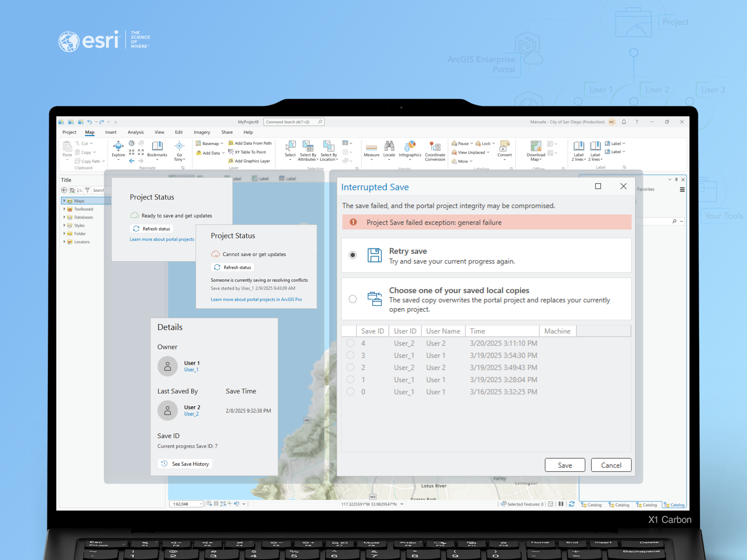The height and width of the screenshot is (560, 747).
Task: Expand the Styles tree item
Action: point(64,225)
